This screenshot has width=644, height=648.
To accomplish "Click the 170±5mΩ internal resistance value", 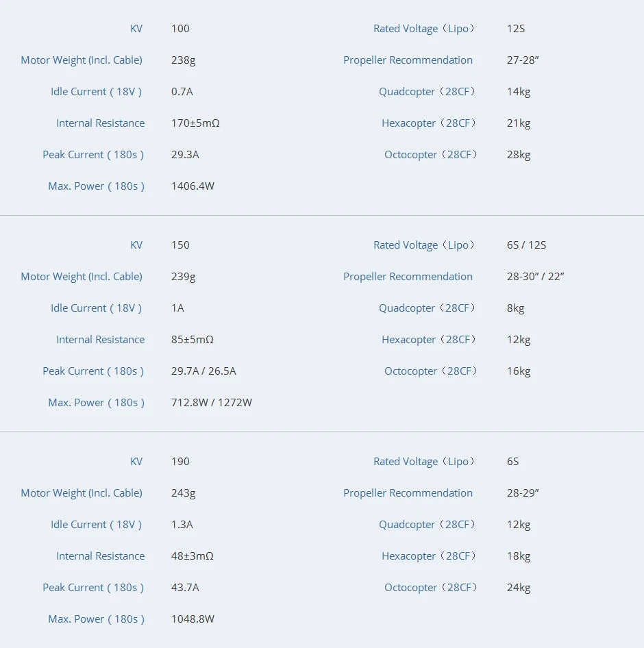I will (195, 123).
